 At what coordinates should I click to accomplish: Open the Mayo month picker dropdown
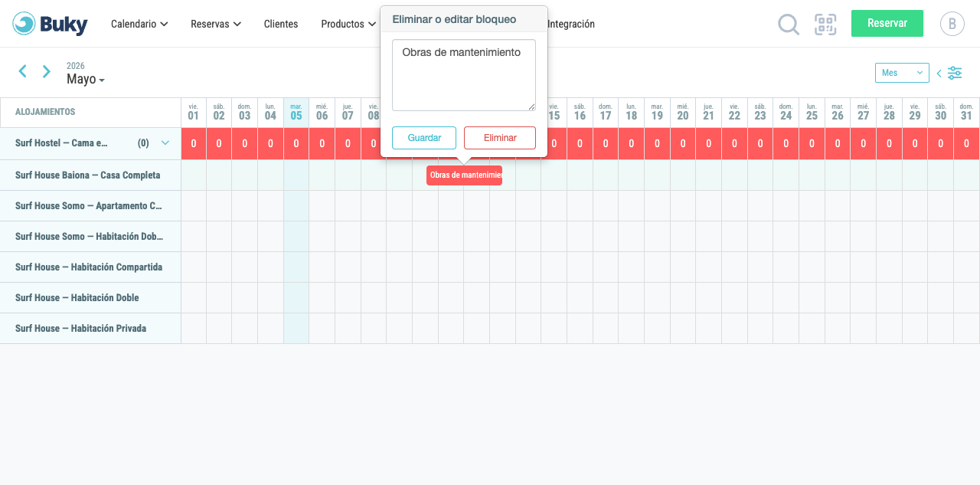[86, 79]
